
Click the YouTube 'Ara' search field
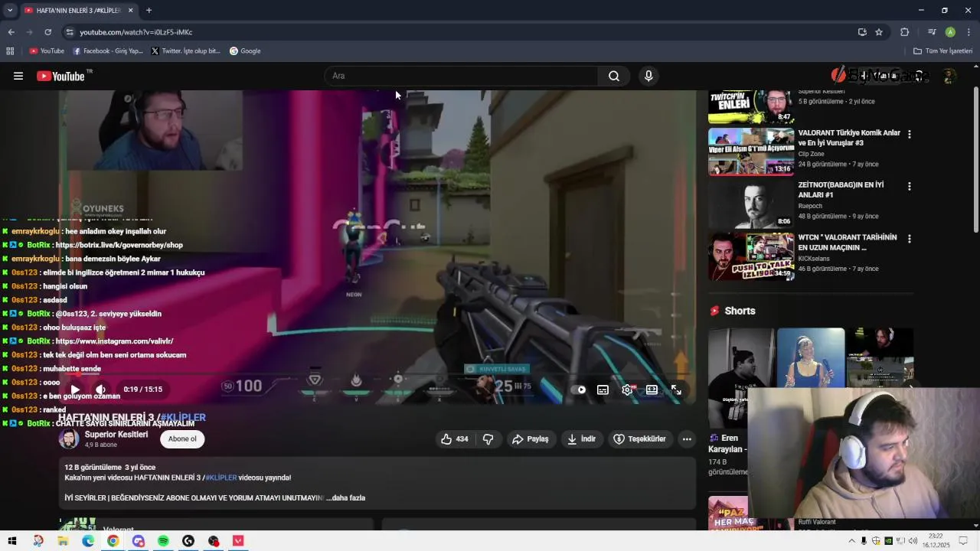[x=462, y=76]
